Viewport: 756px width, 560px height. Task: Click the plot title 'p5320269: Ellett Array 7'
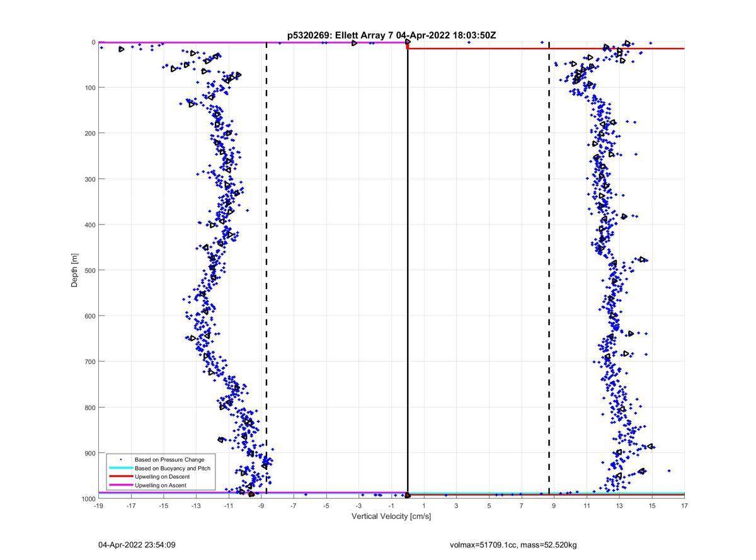click(x=340, y=35)
